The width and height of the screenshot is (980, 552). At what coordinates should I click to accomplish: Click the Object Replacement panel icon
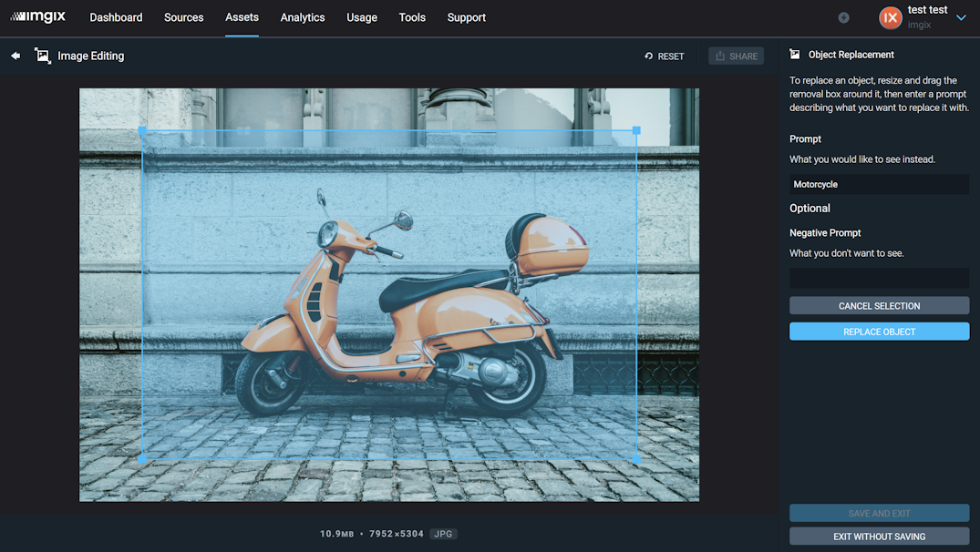tap(796, 54)
